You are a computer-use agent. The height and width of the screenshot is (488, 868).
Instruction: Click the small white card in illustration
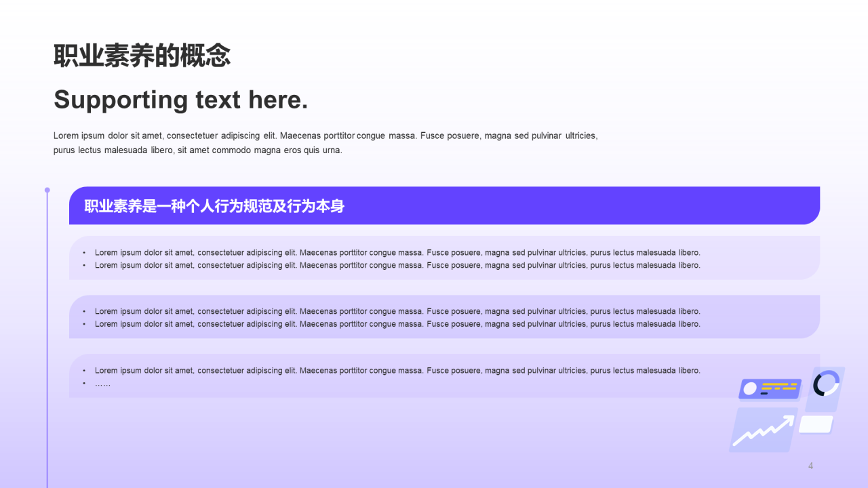[x=816, y=424]
